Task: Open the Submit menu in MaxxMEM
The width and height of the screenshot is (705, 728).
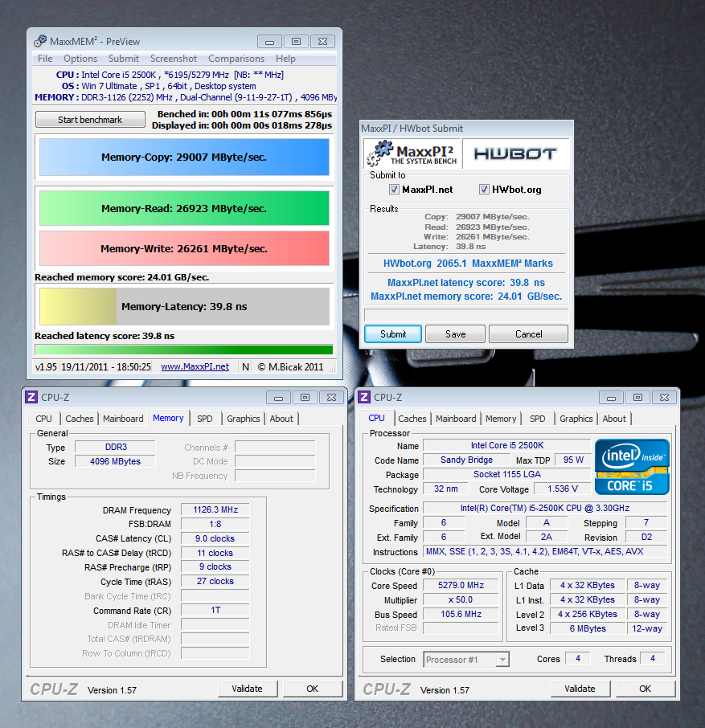Action: [x=124, y=59]
